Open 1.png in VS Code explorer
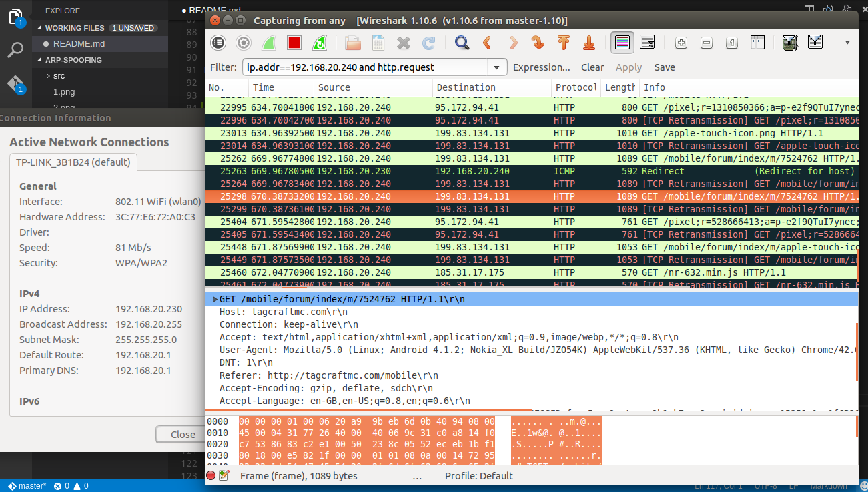The image size is (868, 492). [x=64, y=92]
